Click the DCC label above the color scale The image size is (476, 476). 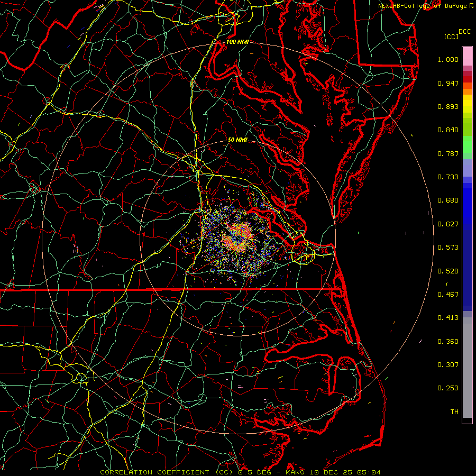pyautogui.click(x=464, y=32)
